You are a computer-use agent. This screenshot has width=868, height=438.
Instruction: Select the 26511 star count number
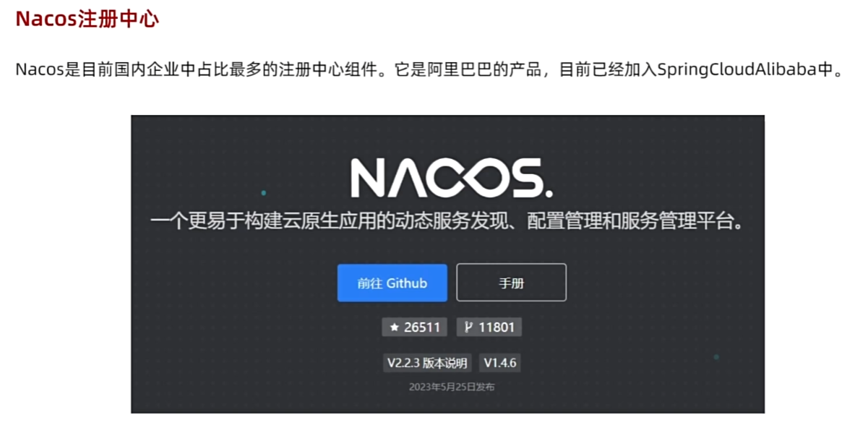pyautogui.click(x=422, y=327)
